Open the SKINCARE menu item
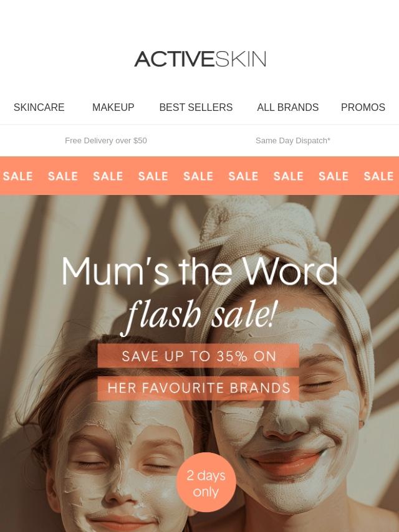Viewport: 399px width, 532px height. [x=39, y=107]
